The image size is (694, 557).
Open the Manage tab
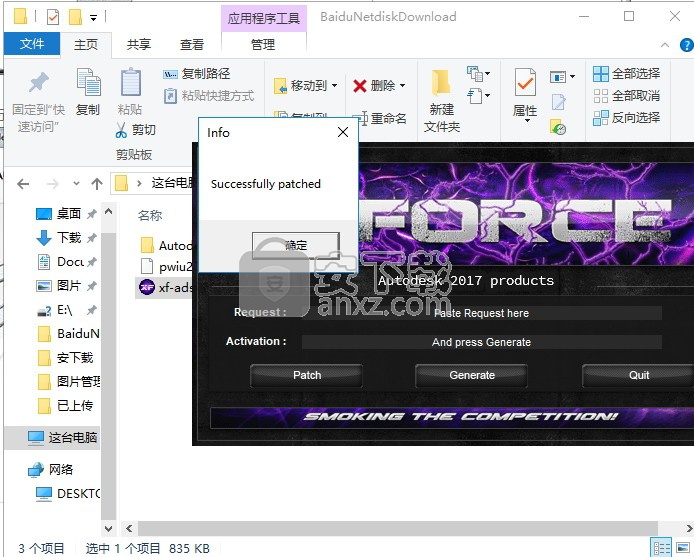coord(263,44)
